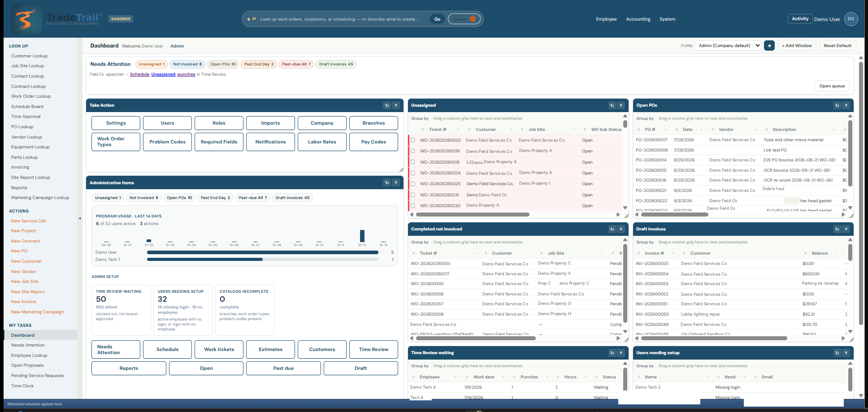Screen dimensions: 868x412
Task: Click the TradeTrail logo icon
Action: (x=26, y=19)
